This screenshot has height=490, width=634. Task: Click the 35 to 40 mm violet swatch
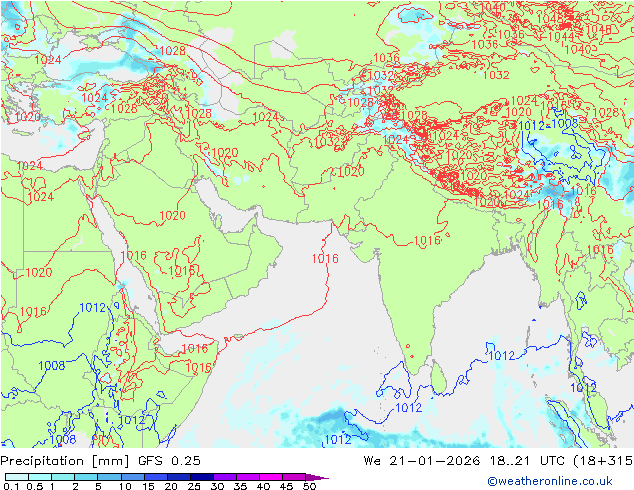pos(247,477)
